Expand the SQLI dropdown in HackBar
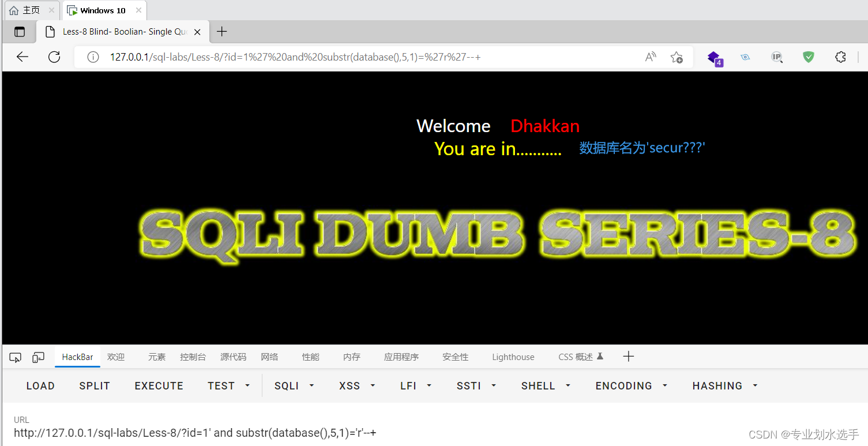 click(294, 386)
